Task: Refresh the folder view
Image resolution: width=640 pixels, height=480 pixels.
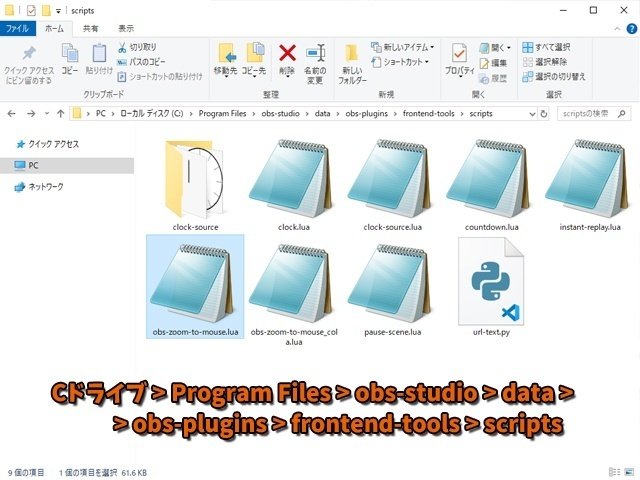Action: point(544,114)
